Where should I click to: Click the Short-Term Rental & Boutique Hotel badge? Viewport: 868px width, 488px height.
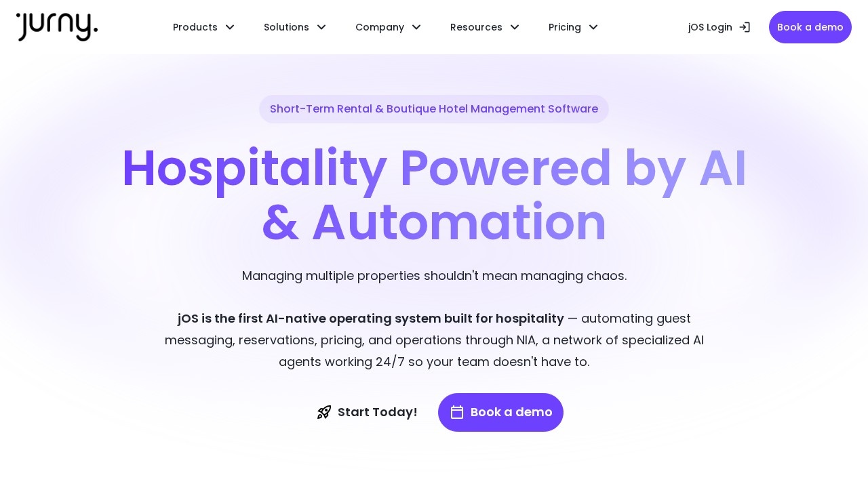coord(434,109)
